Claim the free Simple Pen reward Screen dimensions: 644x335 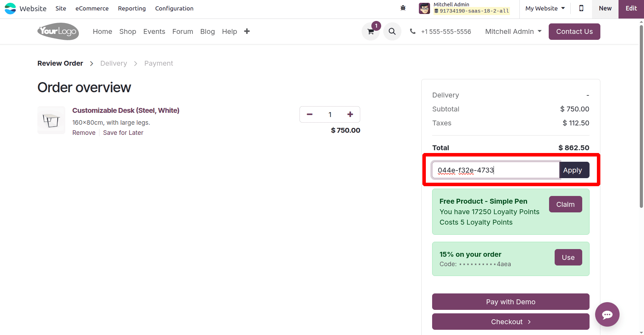(x=565, y=204)
